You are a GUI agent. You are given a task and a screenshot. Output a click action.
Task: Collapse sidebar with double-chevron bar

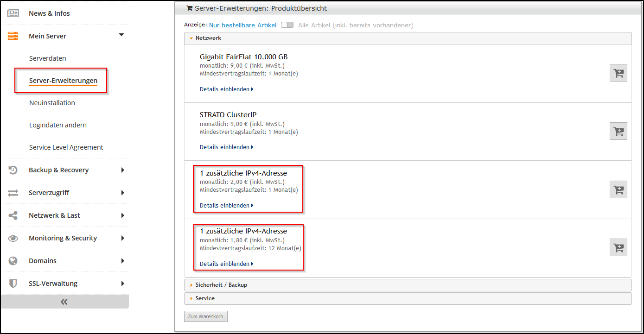point(64,302)
